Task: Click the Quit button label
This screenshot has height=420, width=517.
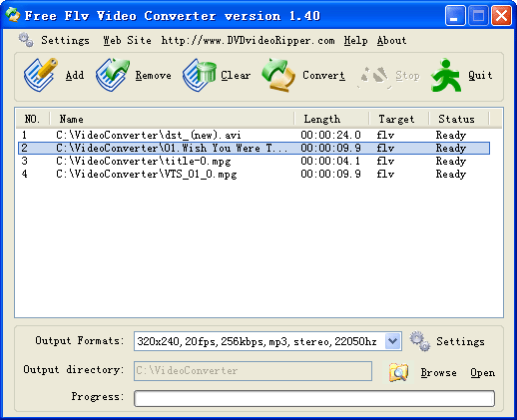Action: (x=480, y=75)
